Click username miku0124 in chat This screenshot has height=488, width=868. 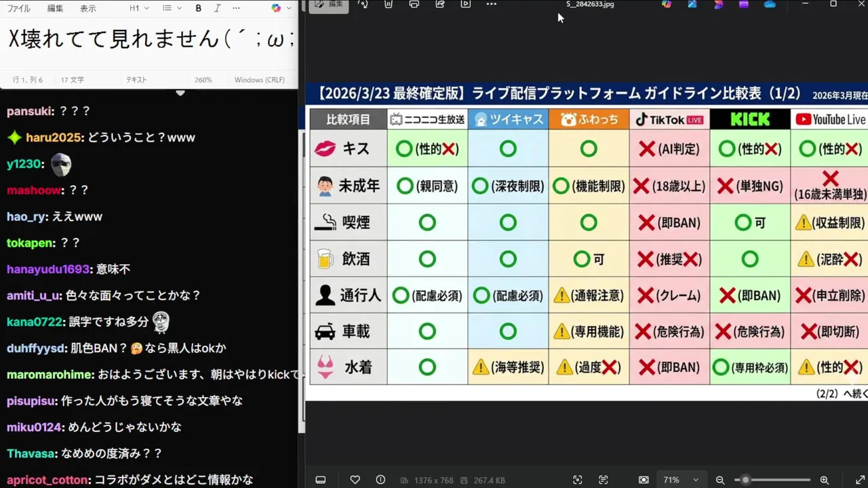(x=35, y=427)
